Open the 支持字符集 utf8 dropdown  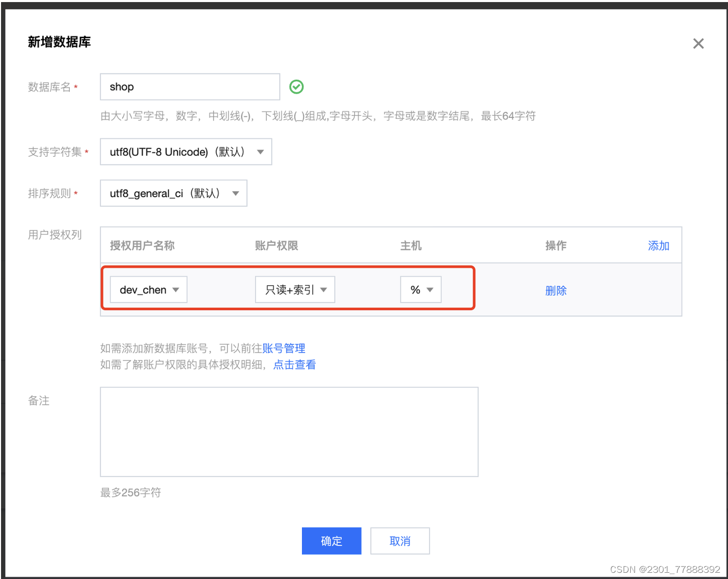tap(186, 151)
